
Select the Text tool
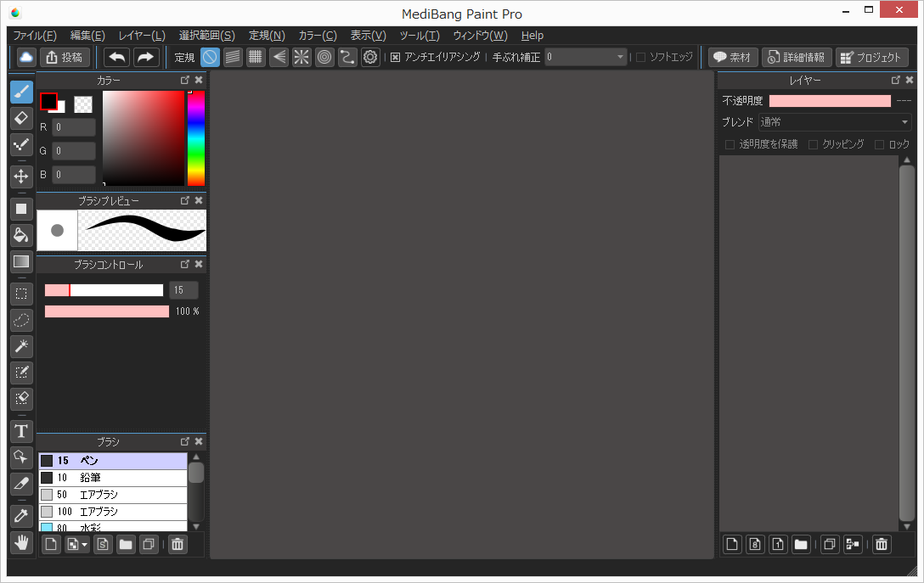(x=21, y=431)
